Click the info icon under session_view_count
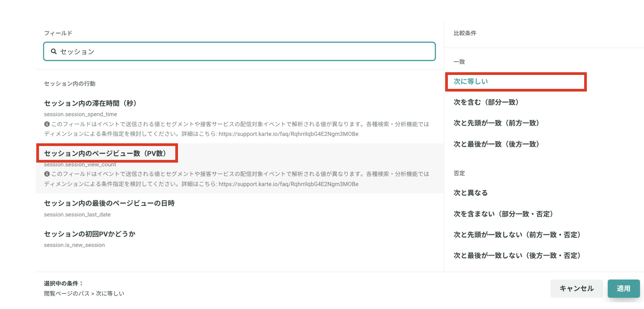 tap(47, 174)
